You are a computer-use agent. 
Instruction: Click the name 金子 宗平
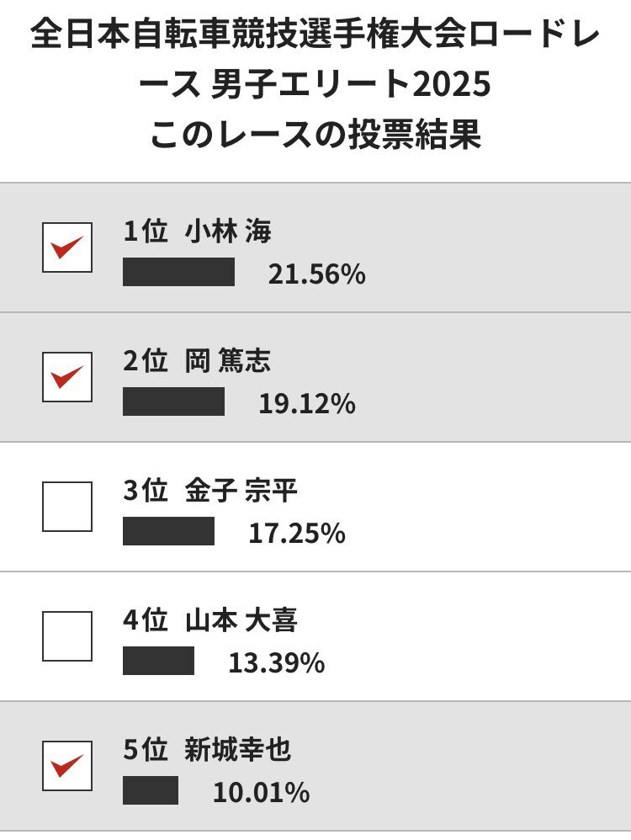(x=241, y=491)
